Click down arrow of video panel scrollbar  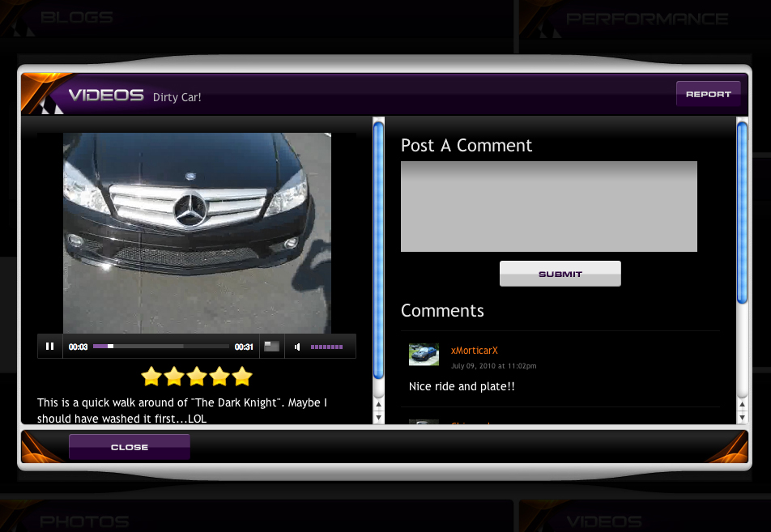[379, 418]
